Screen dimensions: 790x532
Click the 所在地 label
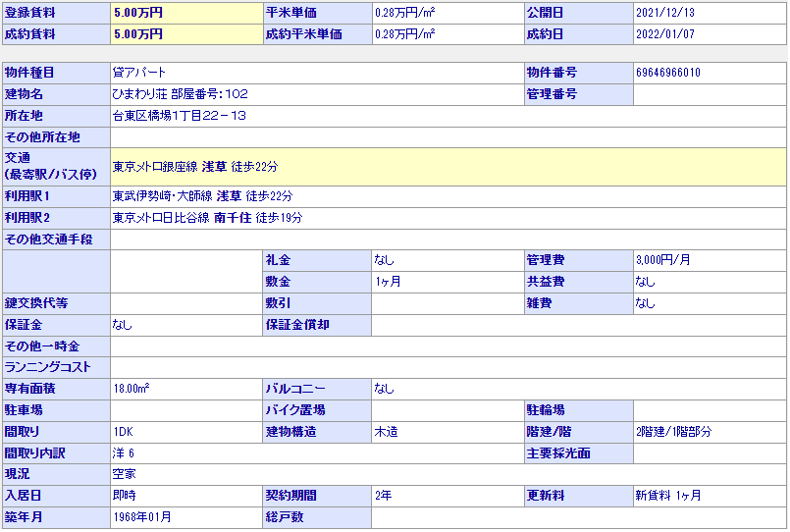(24, 116)
